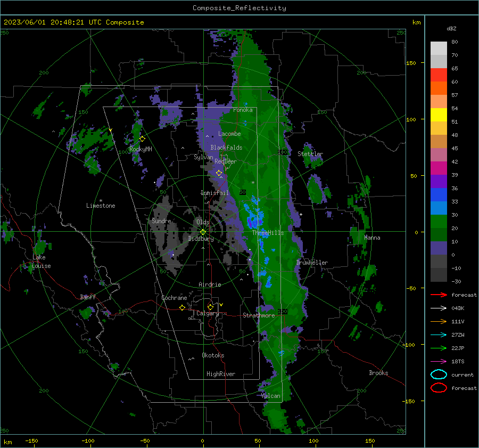
Task: Click the Didsbury city label
Action: click(x=201, y=239)
